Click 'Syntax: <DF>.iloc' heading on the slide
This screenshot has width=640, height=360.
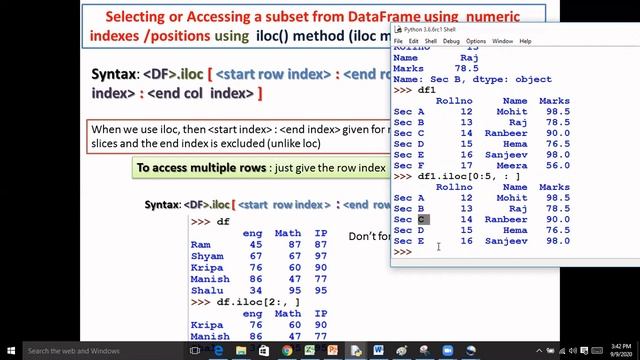tap(147, 74)
